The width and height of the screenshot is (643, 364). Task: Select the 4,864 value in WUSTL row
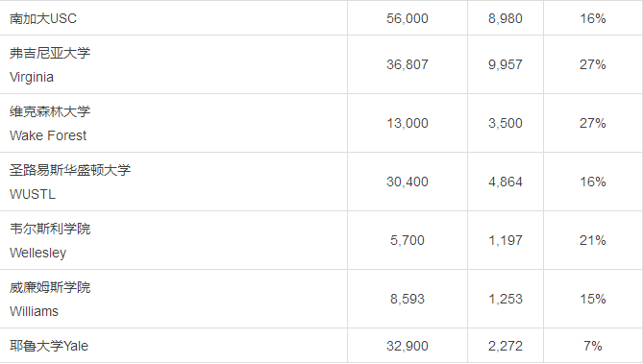click(x=506, y=182)
